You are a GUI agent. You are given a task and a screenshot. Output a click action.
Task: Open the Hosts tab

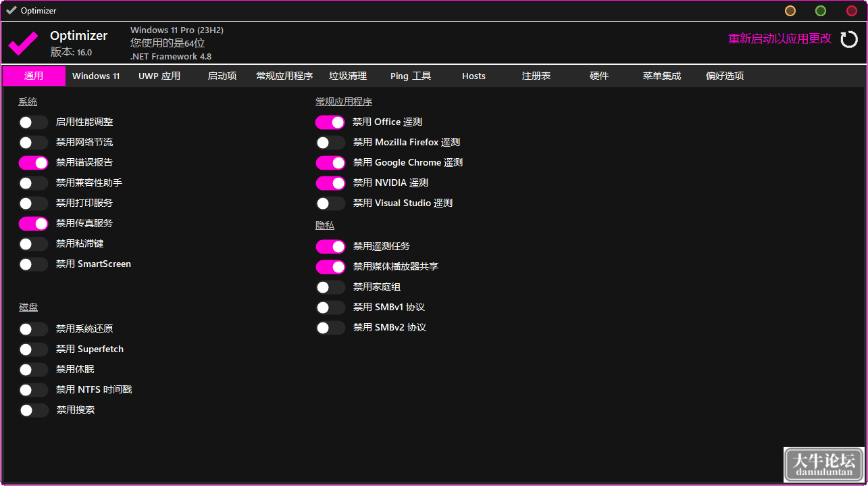click(x=474, y=76)
